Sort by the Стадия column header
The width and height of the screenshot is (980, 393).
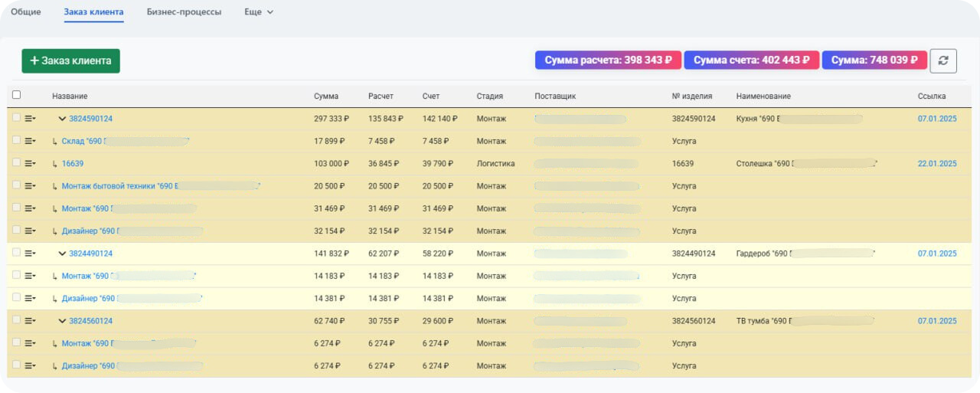pyautogui.click(x=489, y=97)
